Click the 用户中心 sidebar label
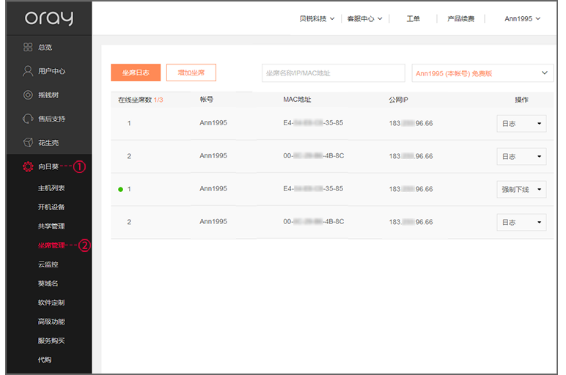This screenshot has height=375, width=566. [x=52, y=71]
